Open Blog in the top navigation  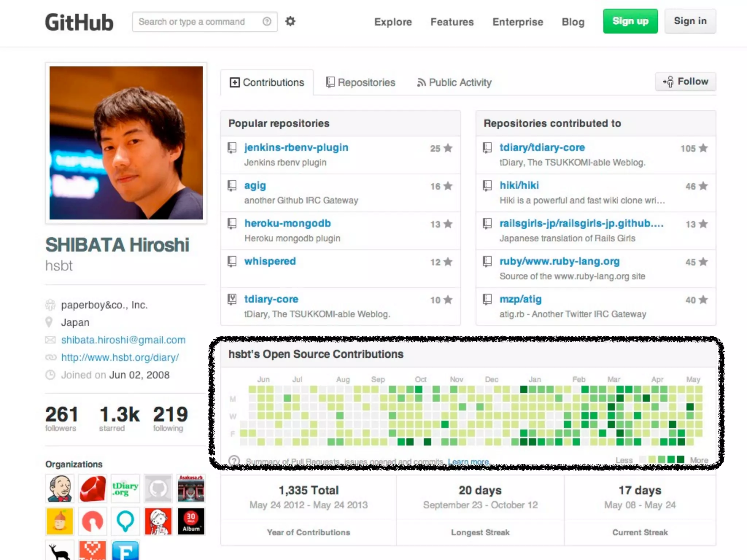pos(573,22)
